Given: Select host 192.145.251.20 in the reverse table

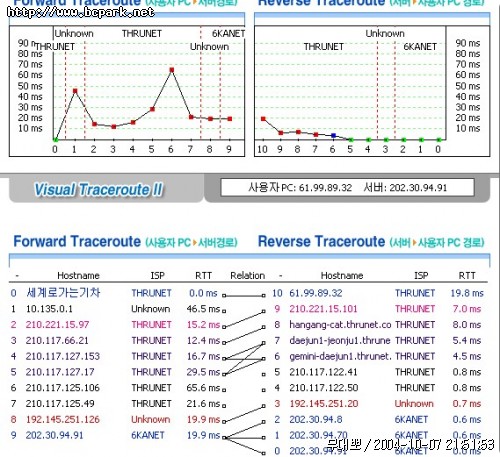Looking at the screenshot, I should pyautogui.click(x=324, y=404).
